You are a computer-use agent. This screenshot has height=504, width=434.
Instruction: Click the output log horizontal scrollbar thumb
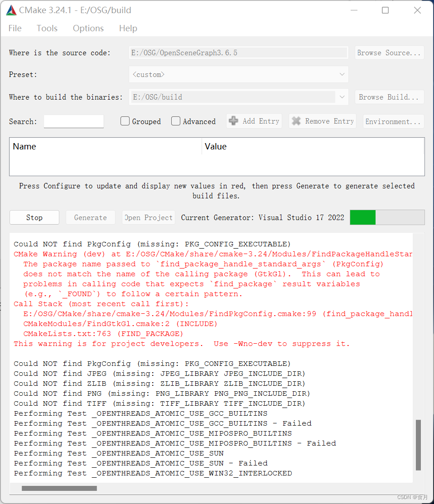pos(59,488)
